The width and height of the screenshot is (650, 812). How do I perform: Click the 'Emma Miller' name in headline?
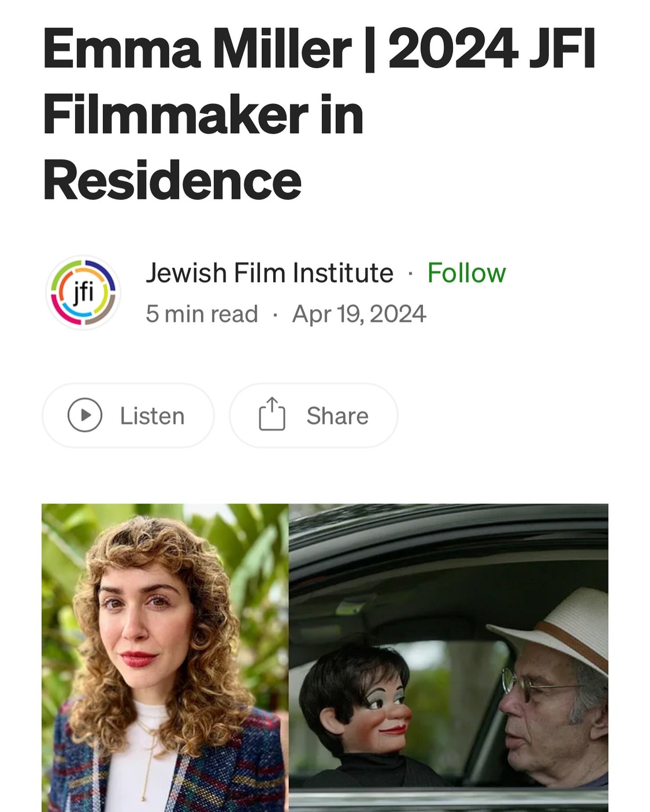pyautogui.click(x=197, y=49)
